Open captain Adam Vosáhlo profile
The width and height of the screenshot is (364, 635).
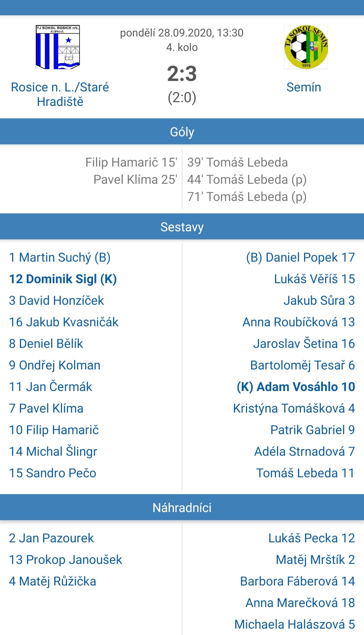tap(296, 387)
